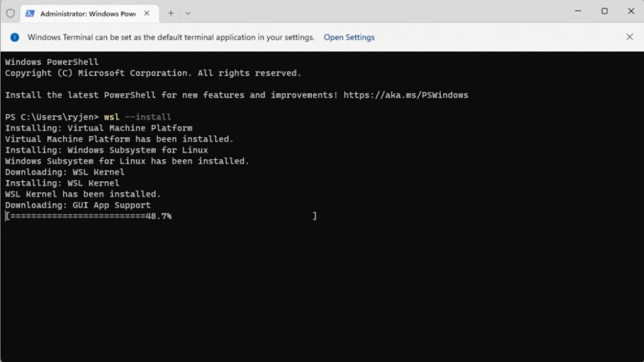Viewport: 644px width, 362px height.
Task: Maximize the Windows Terminal window
Action: pos(604,11)
